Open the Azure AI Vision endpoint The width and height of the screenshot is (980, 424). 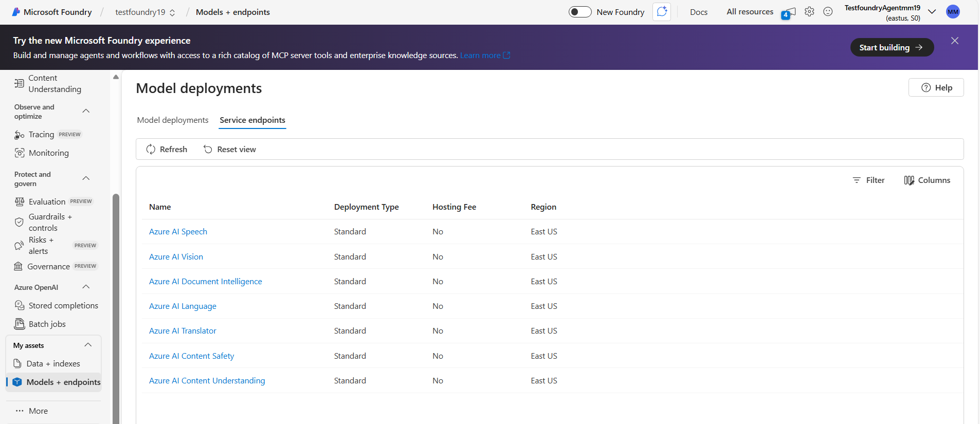coord(176,256)
